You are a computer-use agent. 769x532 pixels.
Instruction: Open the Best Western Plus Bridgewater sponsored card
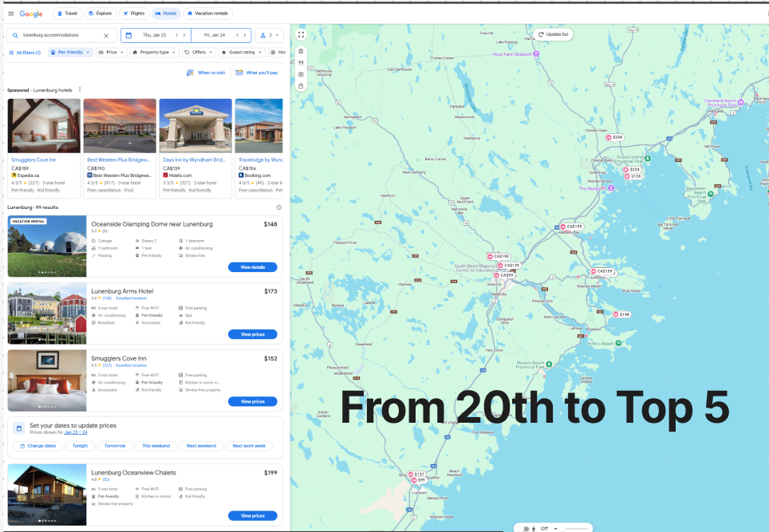tap(120, 148)
